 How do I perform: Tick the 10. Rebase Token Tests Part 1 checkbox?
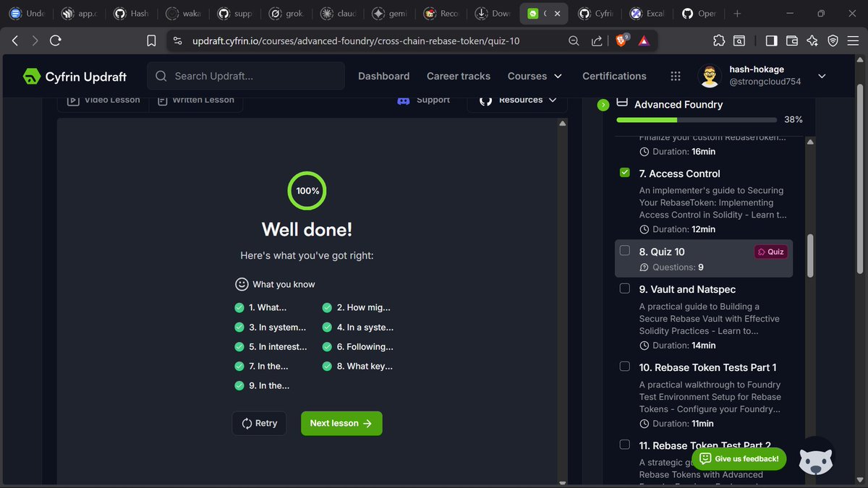click(625, 367)
